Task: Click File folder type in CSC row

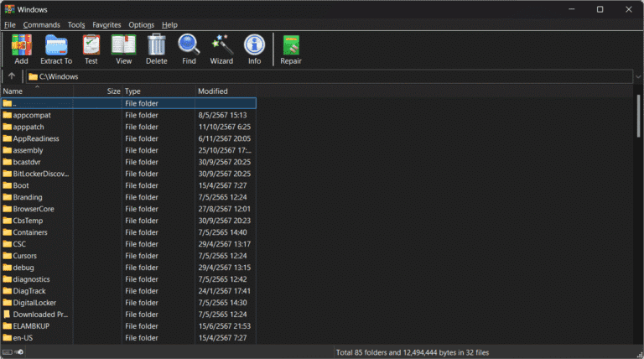Action: [x=142, y=244]
